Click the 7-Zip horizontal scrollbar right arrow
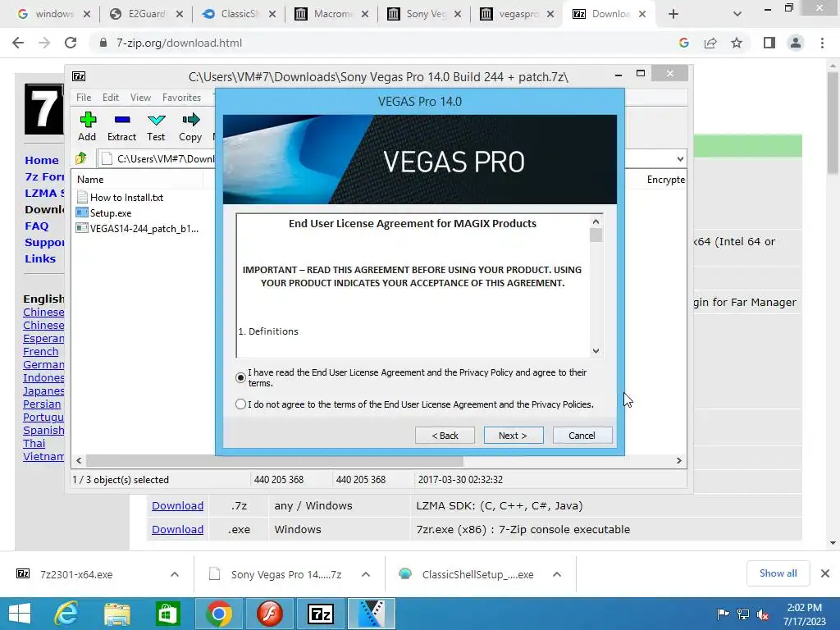This screenshot has height=630, width=840. (x=678, y=461)
